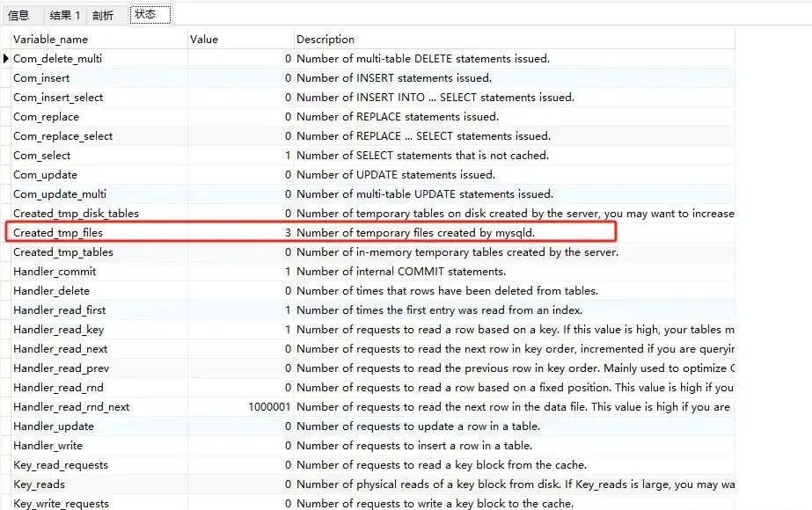Screen dimensions: 812x510
Task: Select the Com_insert_select row
Action: coord(58,98)
